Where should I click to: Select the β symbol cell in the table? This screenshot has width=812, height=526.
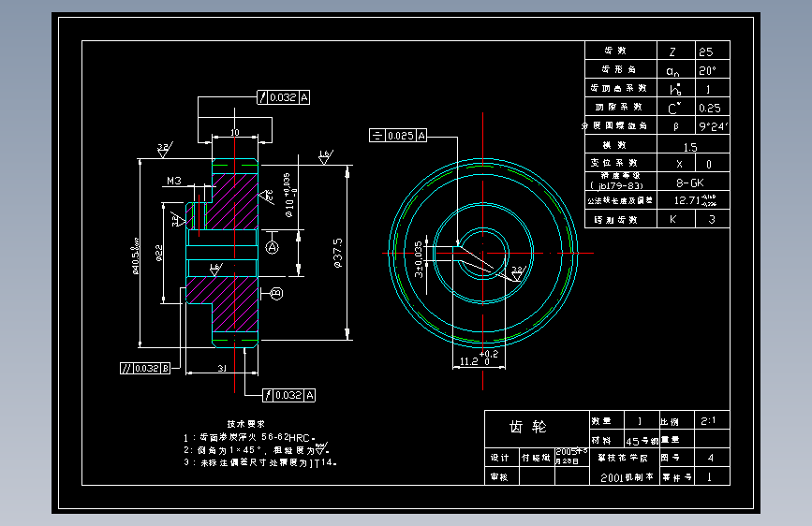[676, 126]
